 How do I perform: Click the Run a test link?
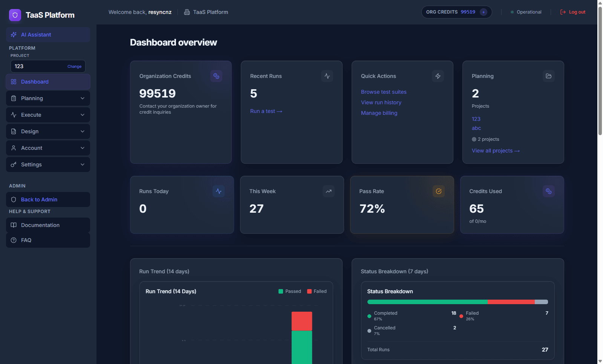[266, 111]
